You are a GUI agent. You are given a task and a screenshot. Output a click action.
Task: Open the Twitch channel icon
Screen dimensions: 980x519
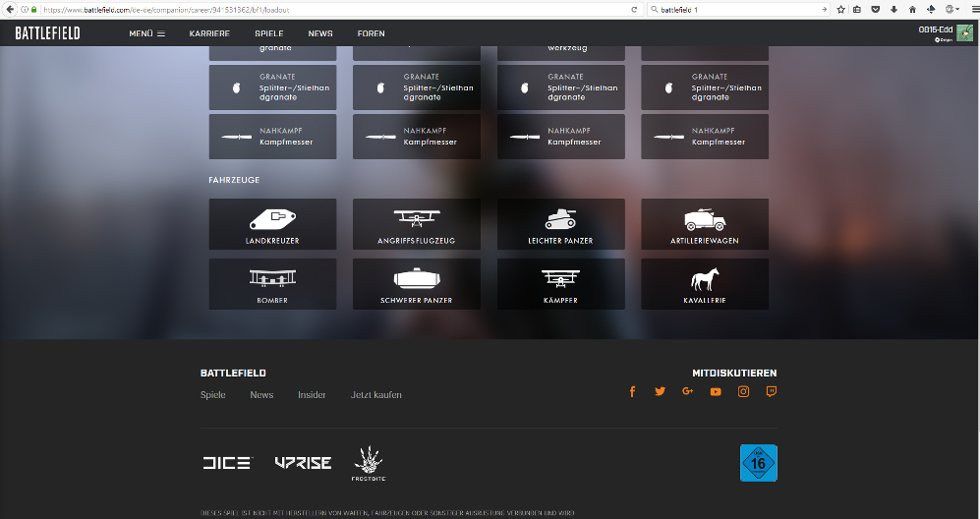772,392
